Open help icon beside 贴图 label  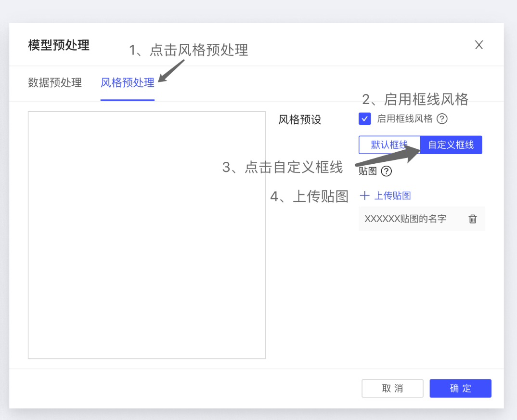pos(386,171)
